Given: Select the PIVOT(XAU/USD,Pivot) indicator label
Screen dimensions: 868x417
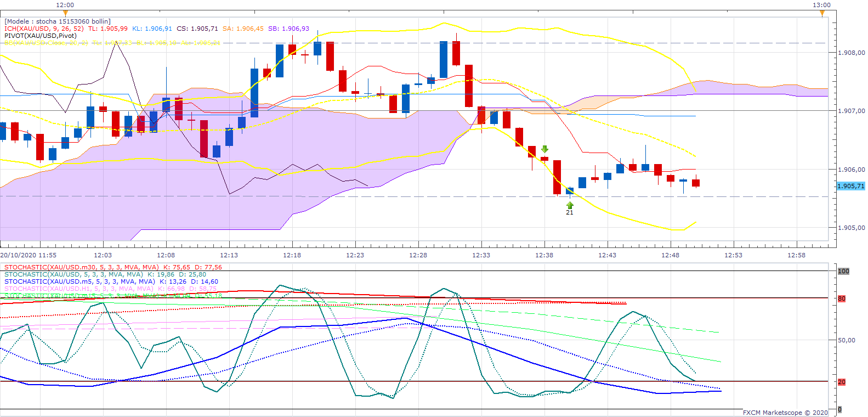Looking at the screenshot, I should pyautogui.click(x=41, y=36).
